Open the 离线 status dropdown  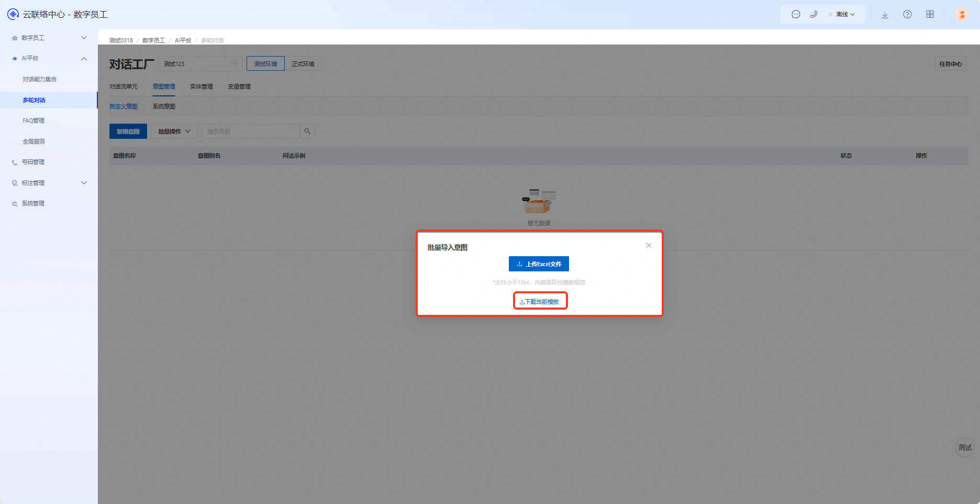pos(842,15)
